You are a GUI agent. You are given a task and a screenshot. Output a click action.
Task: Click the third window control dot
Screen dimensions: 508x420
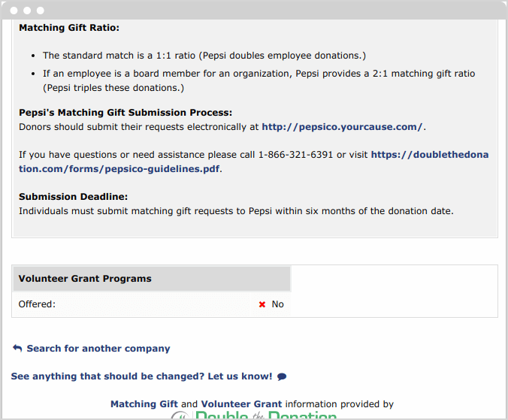[41, 11]
